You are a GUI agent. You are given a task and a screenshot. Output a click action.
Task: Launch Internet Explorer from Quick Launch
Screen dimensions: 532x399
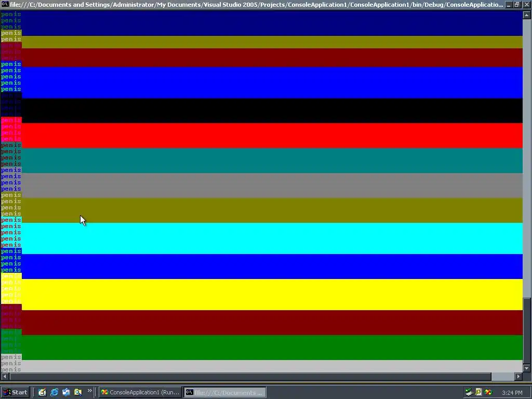[x=54, y=392]
